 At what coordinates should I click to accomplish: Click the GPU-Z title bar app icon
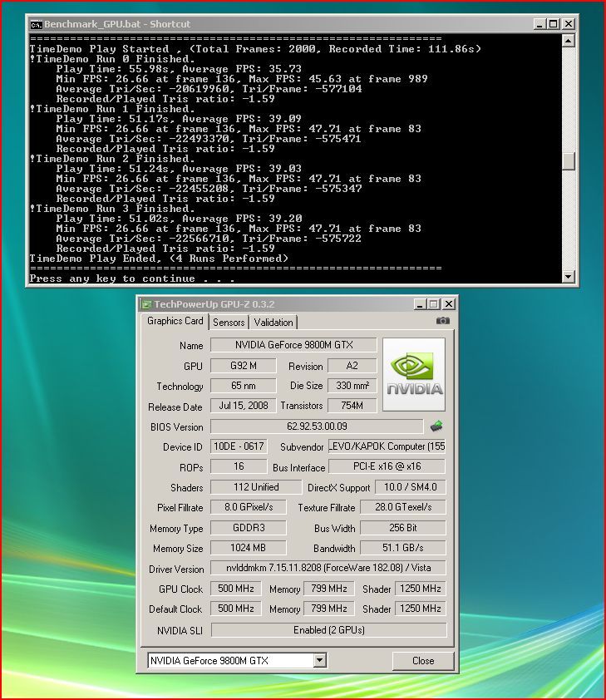click(146, 304)
